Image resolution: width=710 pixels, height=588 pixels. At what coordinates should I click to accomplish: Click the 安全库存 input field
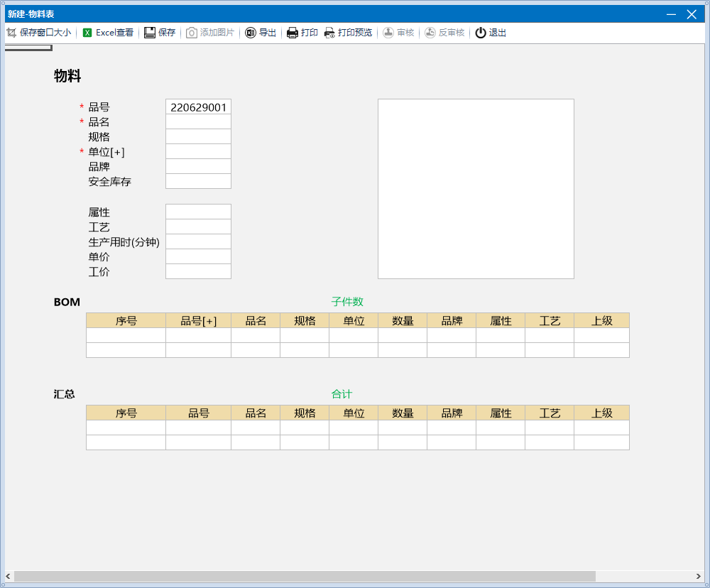point(198,182)
